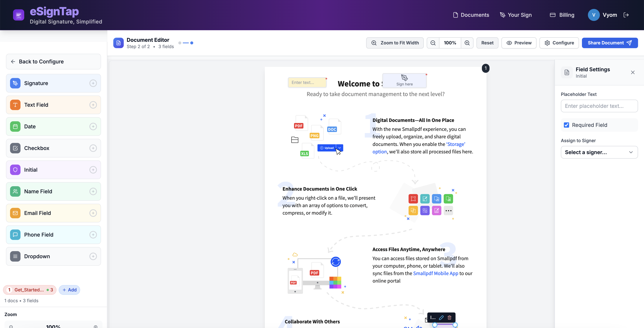Viewport: 644px width, 328px height.
Task: Click the page 1 badge
Action: 485,68
